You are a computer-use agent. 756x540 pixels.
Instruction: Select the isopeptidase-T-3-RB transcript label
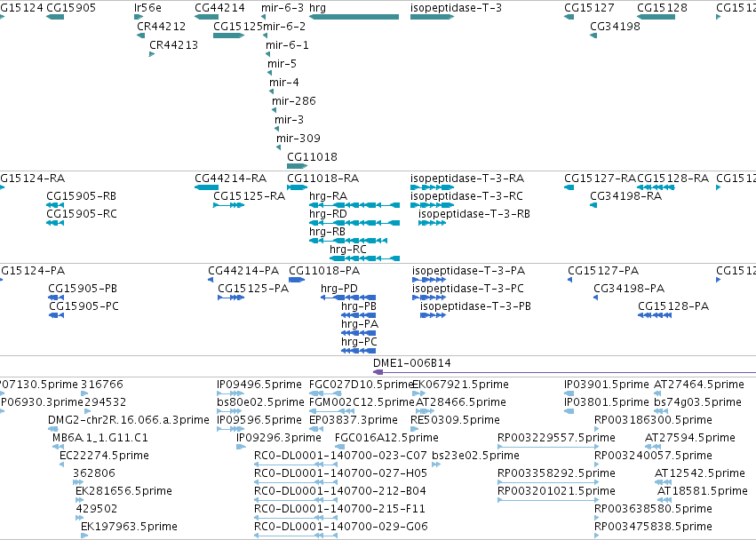click(474, 214)
